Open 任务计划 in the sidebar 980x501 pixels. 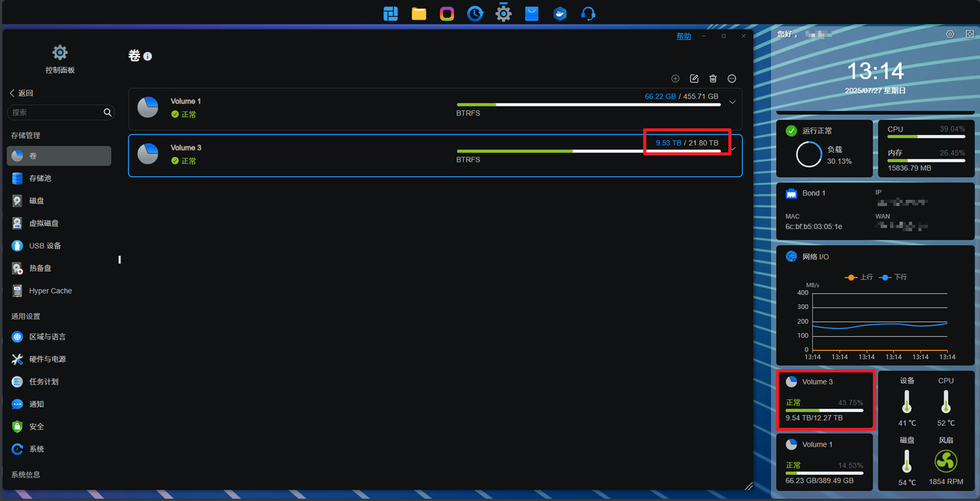click(x=59, y=381)
